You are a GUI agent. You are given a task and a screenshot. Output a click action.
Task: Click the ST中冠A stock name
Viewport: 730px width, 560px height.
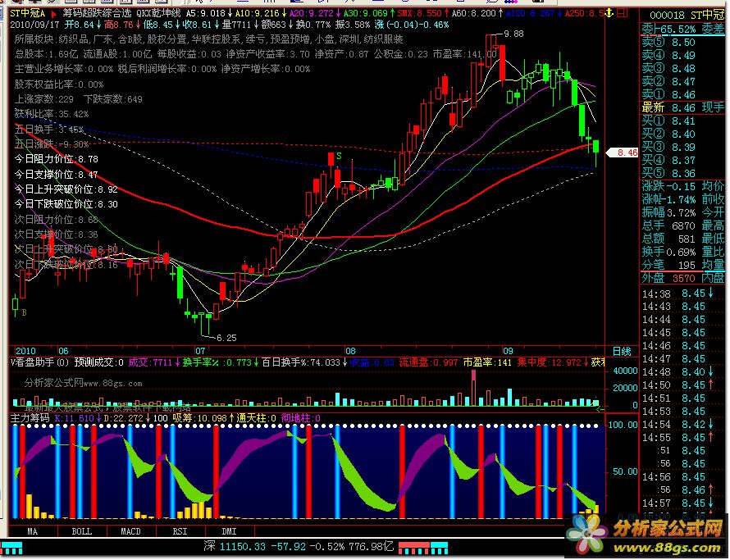(27, 13)
